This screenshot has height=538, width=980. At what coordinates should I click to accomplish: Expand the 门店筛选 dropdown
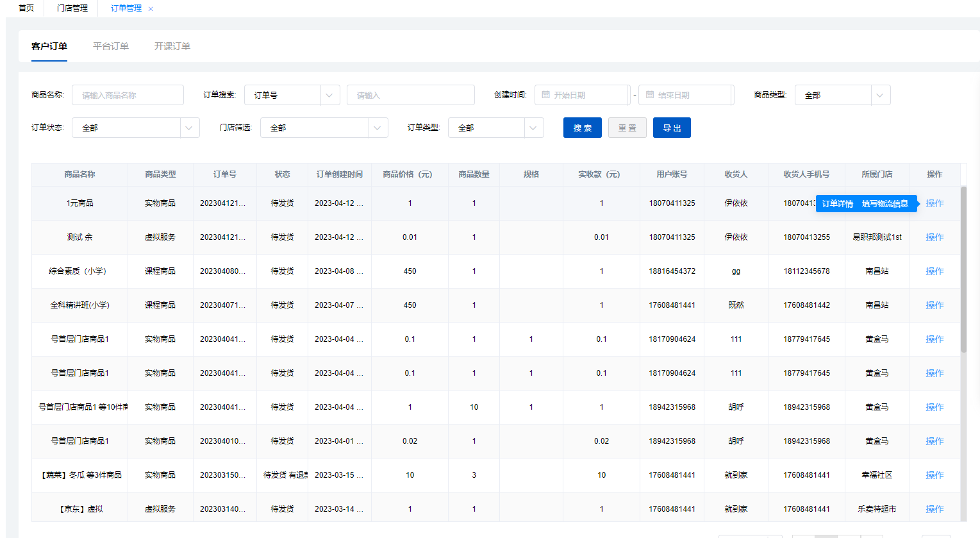coord(377,128)
